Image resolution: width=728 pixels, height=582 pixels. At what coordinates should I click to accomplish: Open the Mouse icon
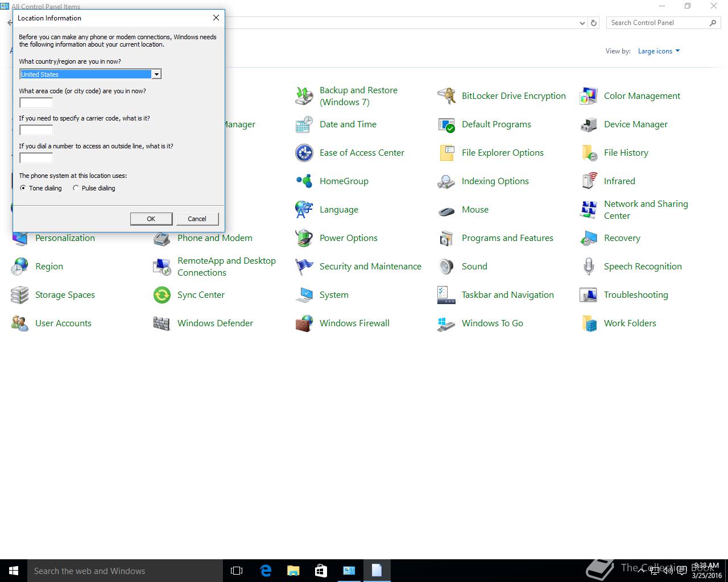point(446,210)
